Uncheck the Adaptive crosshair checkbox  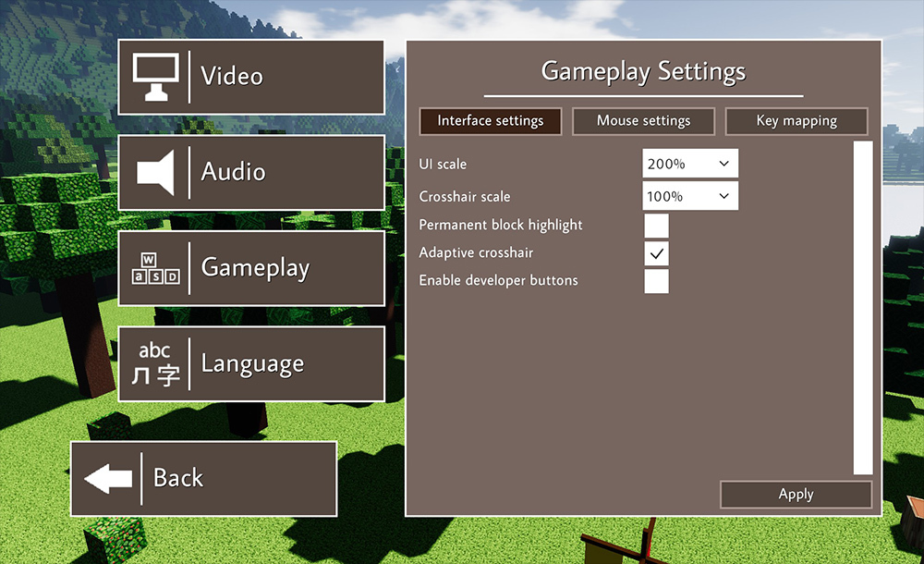click(656, 253)
